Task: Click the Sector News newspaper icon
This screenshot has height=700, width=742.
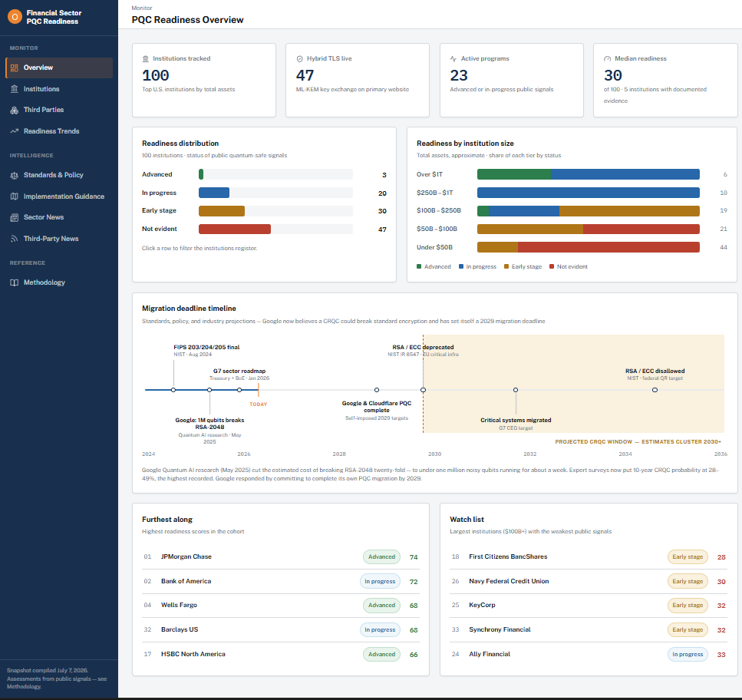Action: [x=15, y=217]
